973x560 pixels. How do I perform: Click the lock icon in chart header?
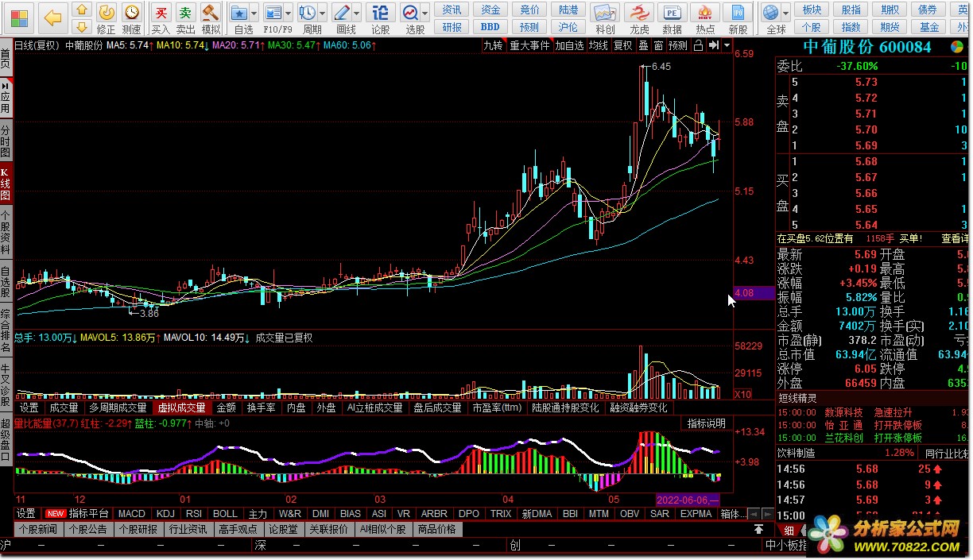click(698, 45)
